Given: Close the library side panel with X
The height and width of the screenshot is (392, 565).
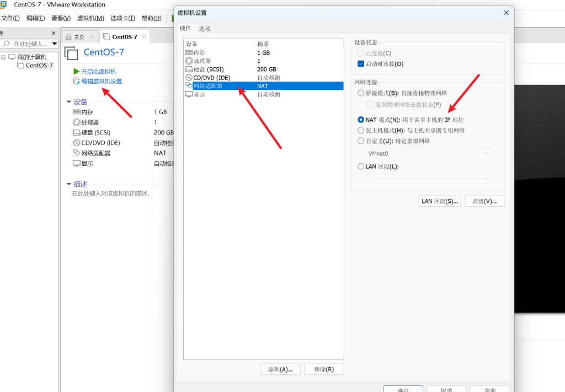Looking at the screenshot, I should [54, 33].
